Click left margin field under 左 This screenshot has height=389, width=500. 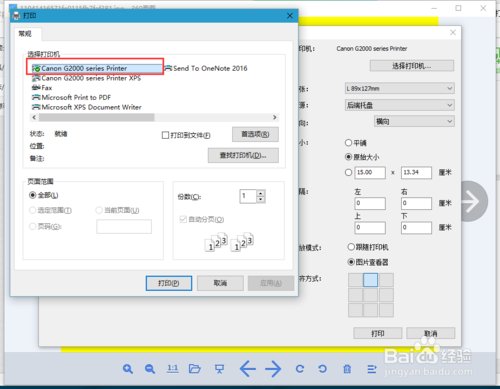tap(370, 203)
